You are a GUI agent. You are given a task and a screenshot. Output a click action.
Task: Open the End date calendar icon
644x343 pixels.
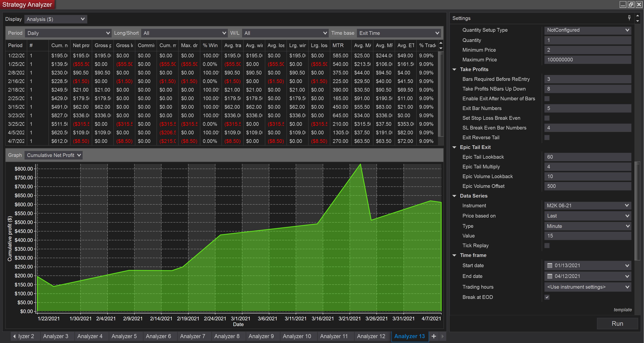(549, 276)
